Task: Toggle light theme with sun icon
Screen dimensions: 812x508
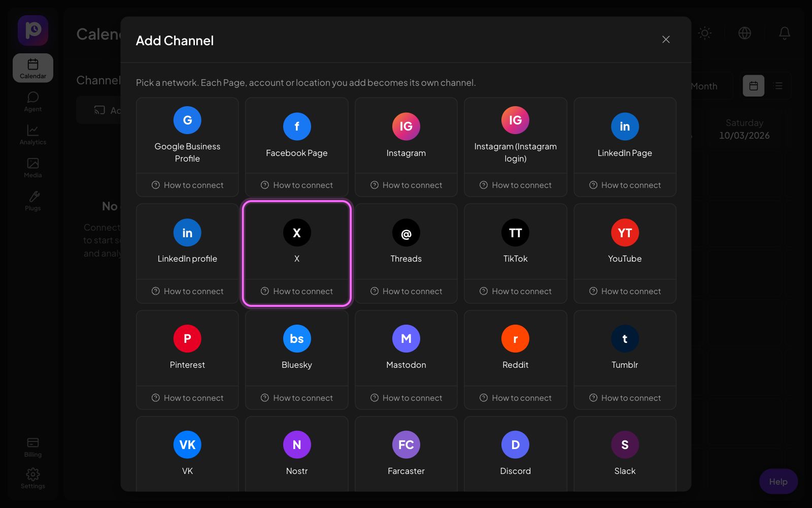Action: pos(705,33)
